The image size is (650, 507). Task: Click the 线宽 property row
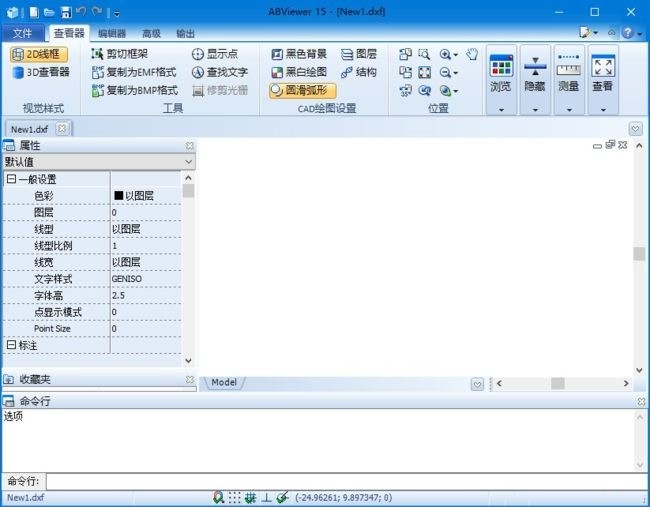pos(92,262)
